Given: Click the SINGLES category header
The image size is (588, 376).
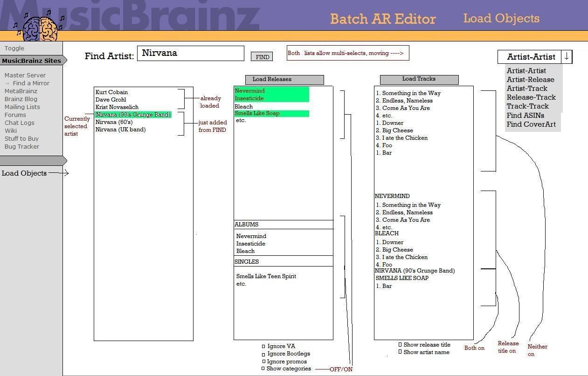Looking at the screenshot, I should click(284, 262).
